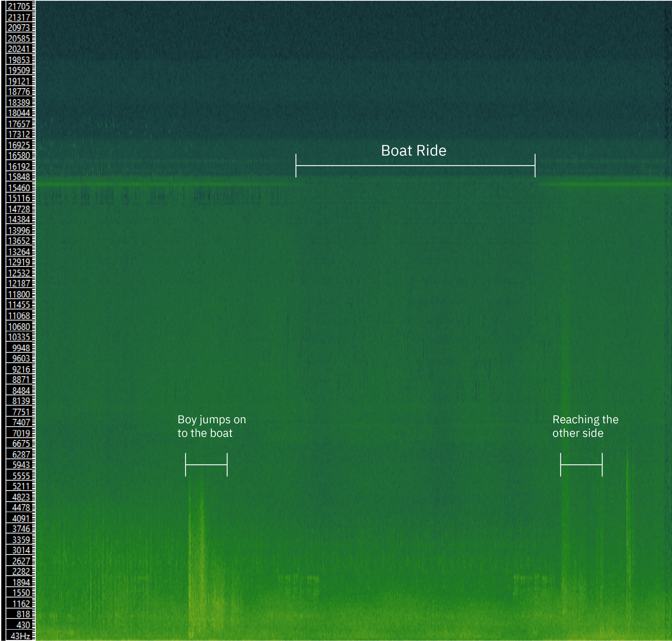The height and width of the screenshot is (641, 672).
Task: Select the 818 frequency label
Action: click(23, 614)
